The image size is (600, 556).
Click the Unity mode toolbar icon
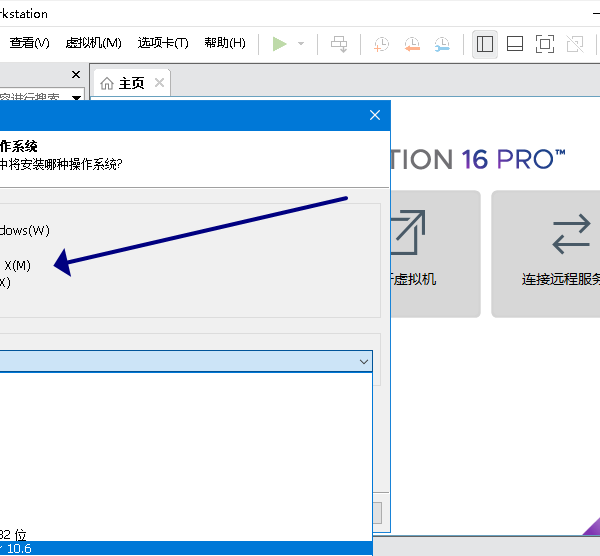[x=575, y=43]
